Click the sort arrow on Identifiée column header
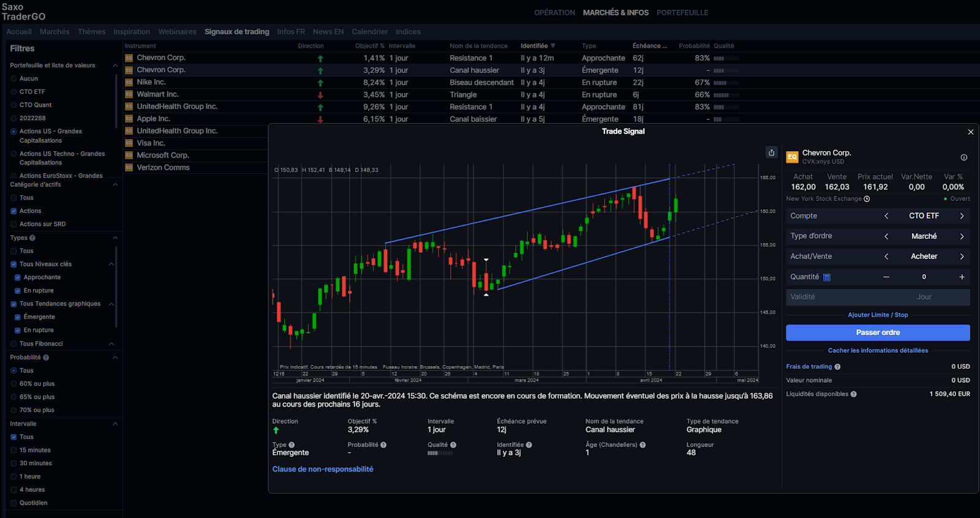This screenshot has width=980, height=518. click(553, 46)
